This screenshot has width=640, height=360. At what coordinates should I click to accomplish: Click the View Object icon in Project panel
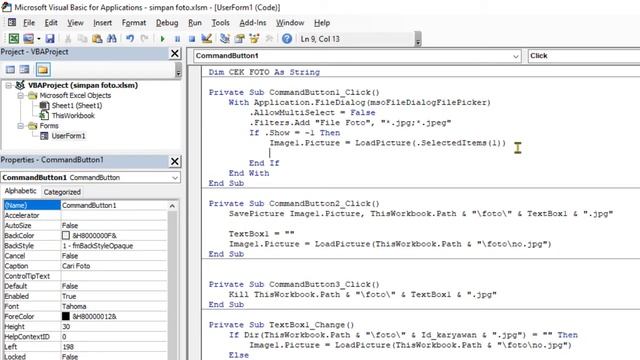tap(25, 69)
